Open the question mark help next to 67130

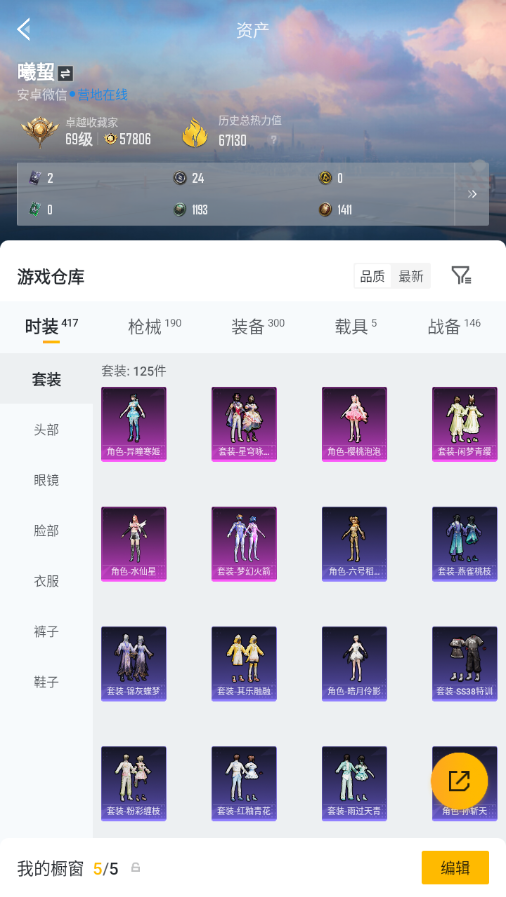click(x=274, y=140)
